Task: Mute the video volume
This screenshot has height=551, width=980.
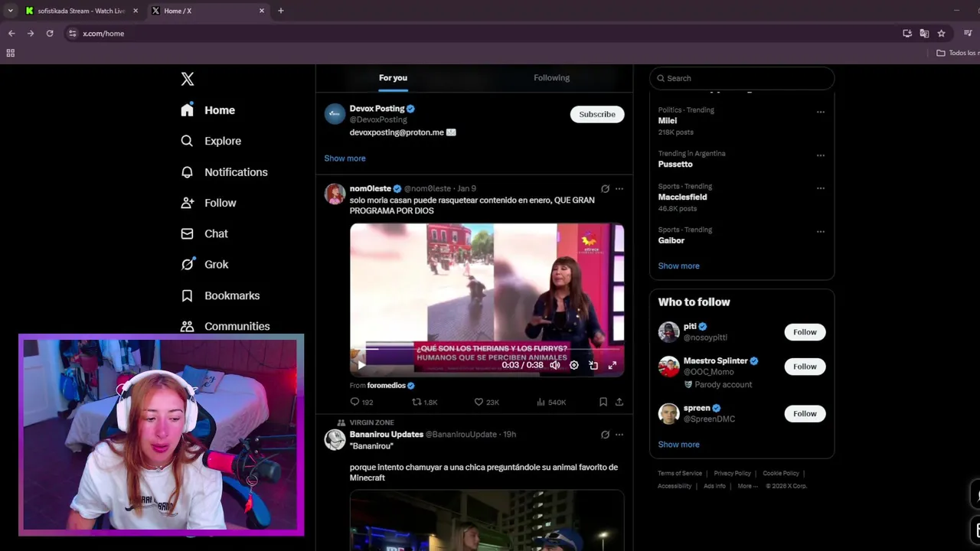Action: pos(554,365)
